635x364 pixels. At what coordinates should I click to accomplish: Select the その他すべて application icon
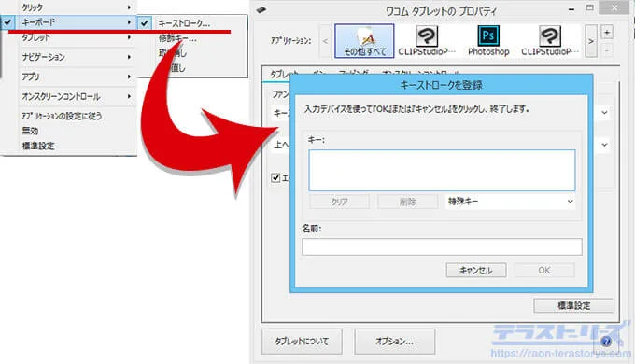pyautogui.click(x=364, y=41)
